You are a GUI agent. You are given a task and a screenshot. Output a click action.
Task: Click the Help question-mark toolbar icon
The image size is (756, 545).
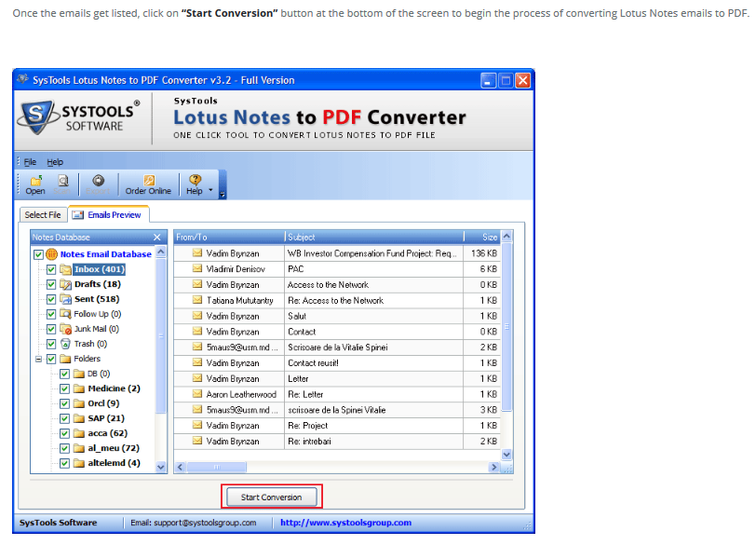(x=195, y=181)
